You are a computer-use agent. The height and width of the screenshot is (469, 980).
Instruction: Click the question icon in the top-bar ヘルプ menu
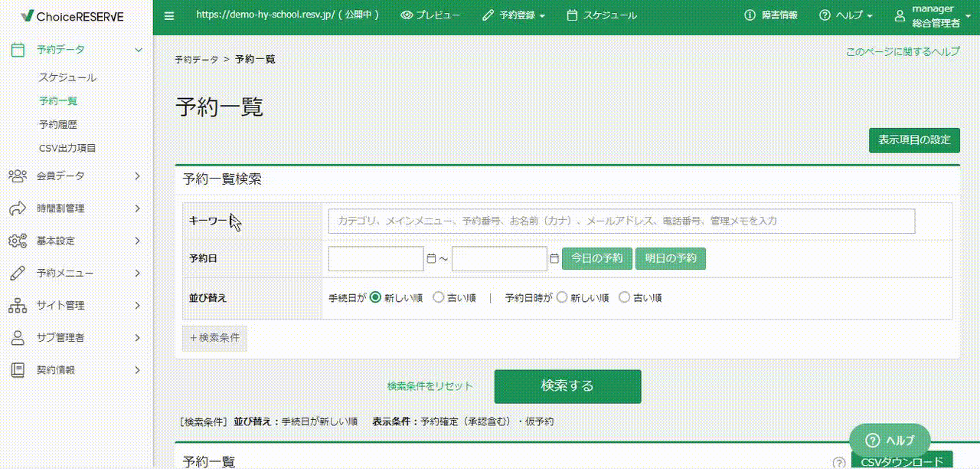(x=825, y=15)
